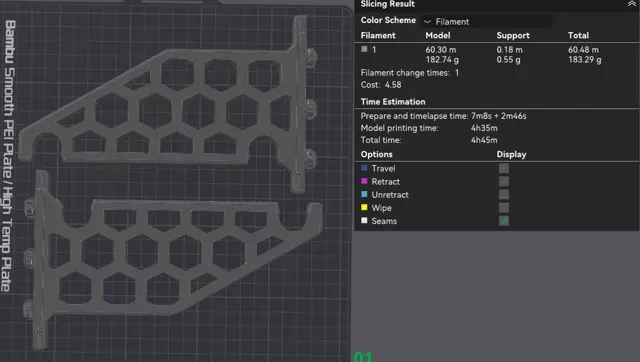The image size is (640, 362).
Task: Click the 'Filament change times: 1' text
Action: tap(409, 73)
